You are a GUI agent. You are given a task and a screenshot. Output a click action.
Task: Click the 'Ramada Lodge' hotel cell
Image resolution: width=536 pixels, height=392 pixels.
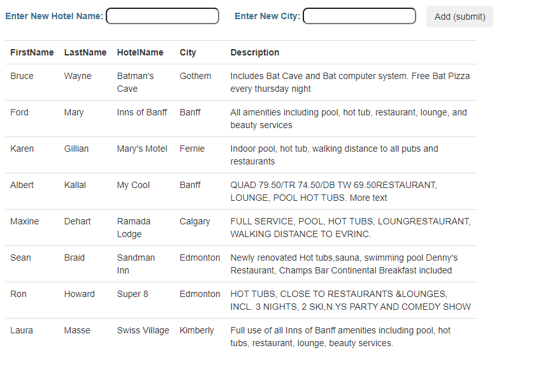point(134,228)
